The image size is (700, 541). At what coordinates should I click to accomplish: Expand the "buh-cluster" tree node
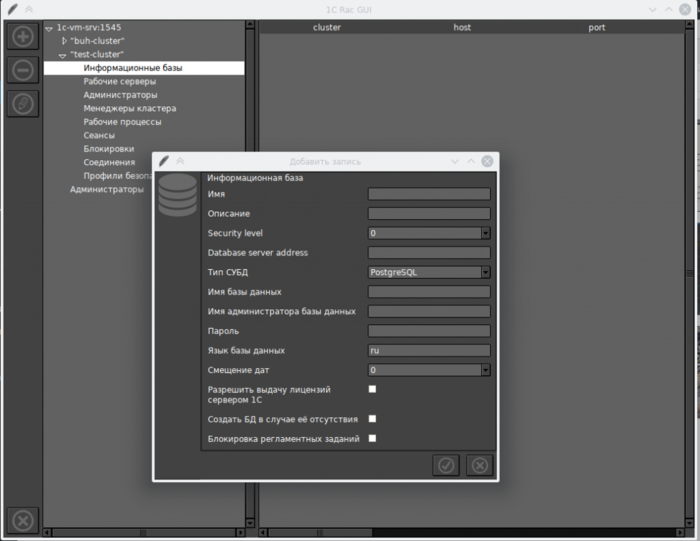[64, 41]
